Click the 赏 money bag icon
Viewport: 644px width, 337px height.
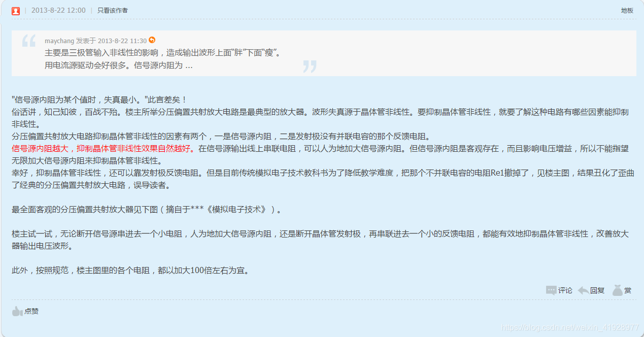617,290
